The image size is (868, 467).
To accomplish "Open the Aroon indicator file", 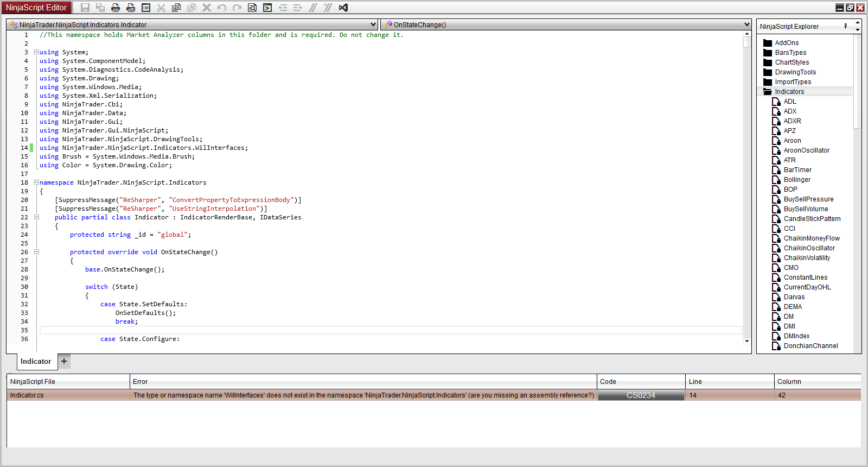I will [x=792, y=141].
